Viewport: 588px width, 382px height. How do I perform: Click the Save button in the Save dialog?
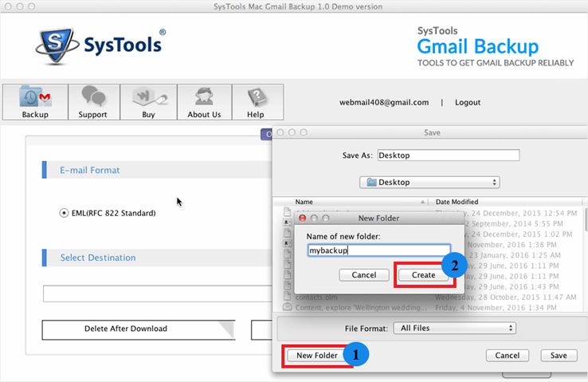(x=559, y=356)
